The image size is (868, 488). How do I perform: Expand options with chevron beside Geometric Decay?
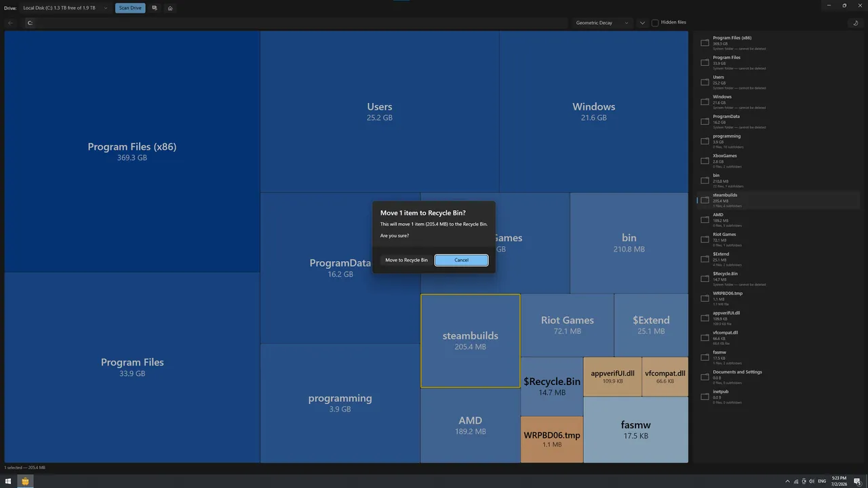point(642,23)
